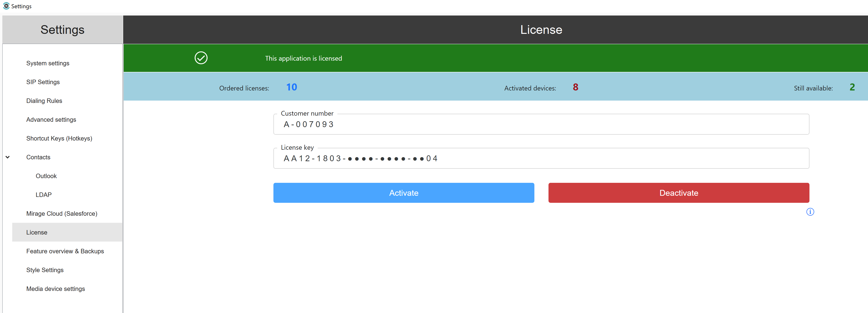Open Media device settings
The height and width of the screenshot is (313, 868).
pos(55,289)
